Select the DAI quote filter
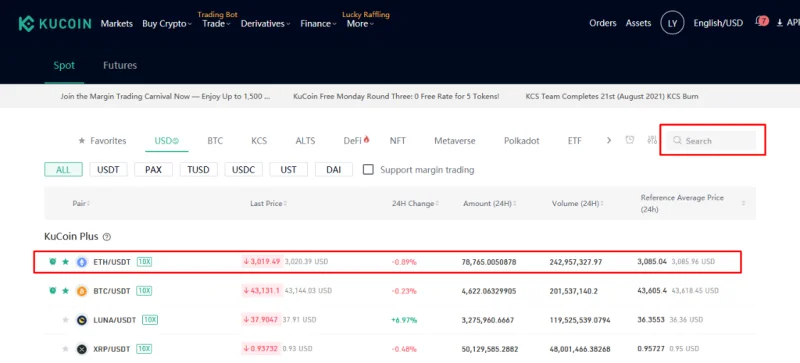The width and height of the screenshot is (800, 363). [x=334, y=170]
